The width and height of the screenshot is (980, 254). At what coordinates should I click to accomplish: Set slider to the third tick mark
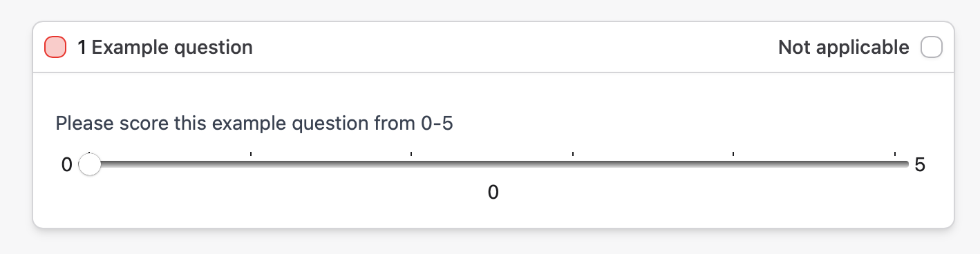coord(411,164)
